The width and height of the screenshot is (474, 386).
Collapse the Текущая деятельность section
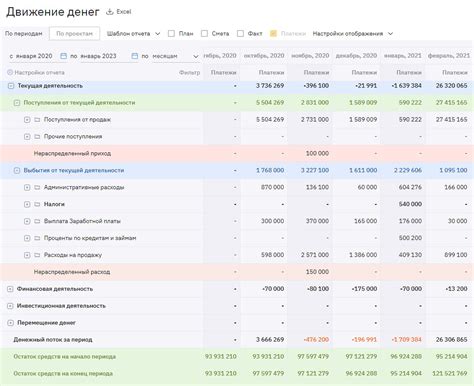(11, 86)
